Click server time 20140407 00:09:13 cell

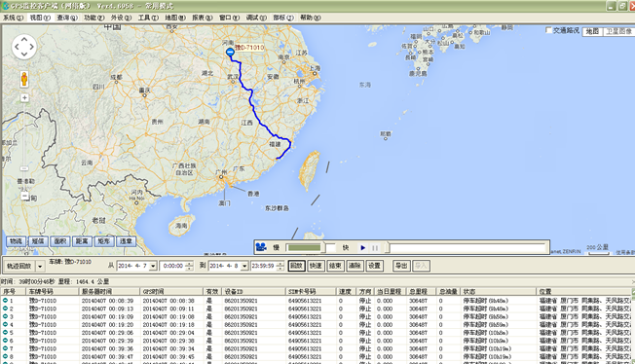[107, 309]
